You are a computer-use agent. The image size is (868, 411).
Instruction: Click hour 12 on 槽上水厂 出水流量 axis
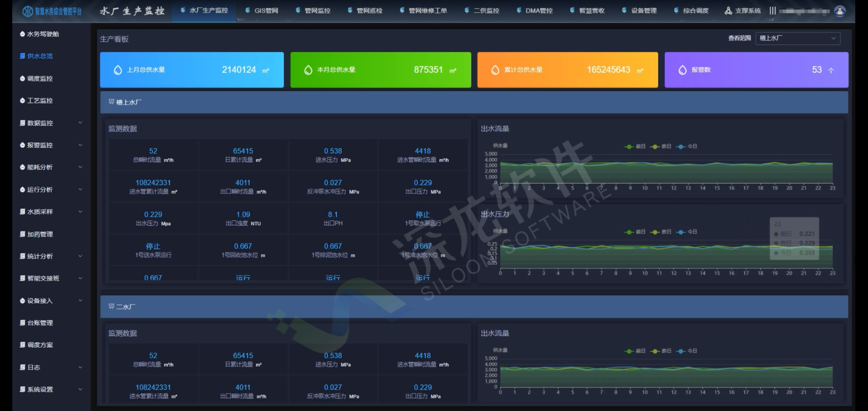(x=674, y=188)
